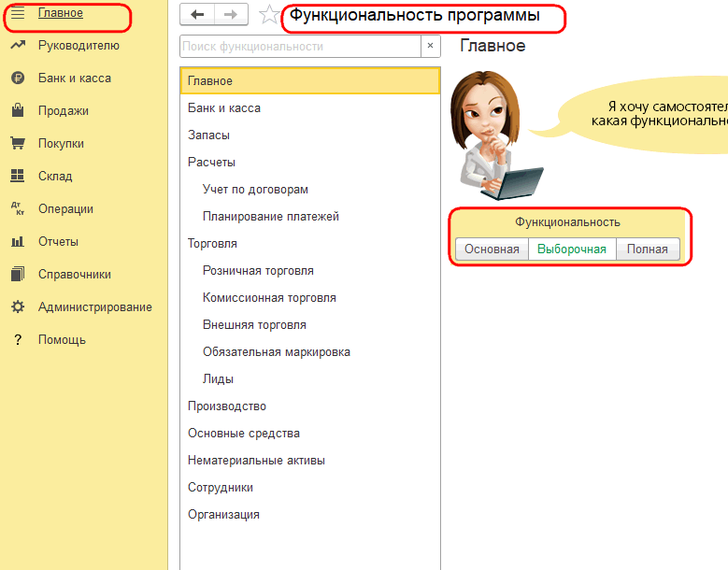Click the Дт/Кт icon for Операции
The height and width of the screenshot is (570, 728).
(x=18, y=208)
